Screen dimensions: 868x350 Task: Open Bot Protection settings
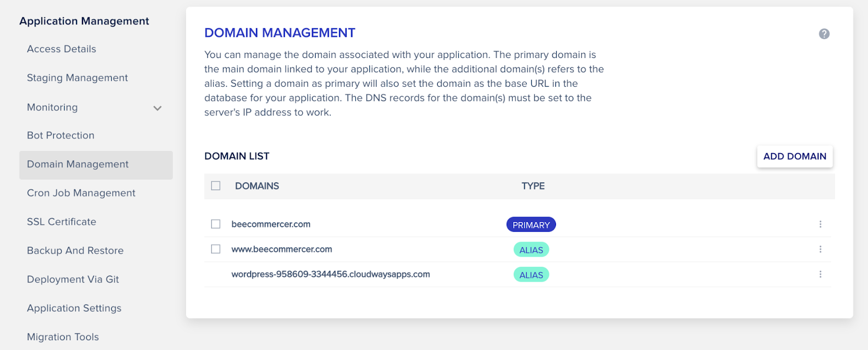coord(61,135)
